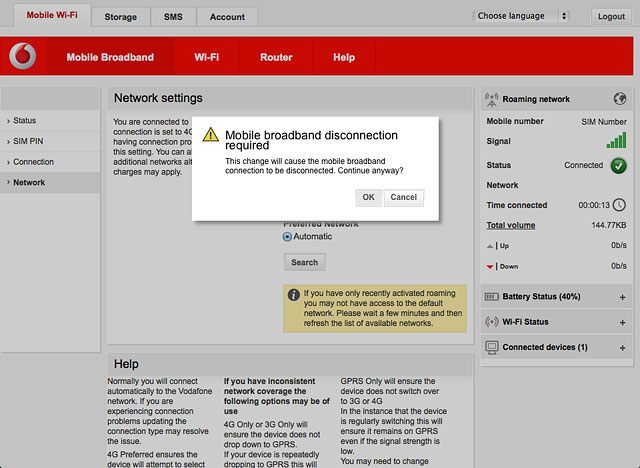Click the green Connected checkmark icon
The image size is (640, 468).
tap(618, 166)
